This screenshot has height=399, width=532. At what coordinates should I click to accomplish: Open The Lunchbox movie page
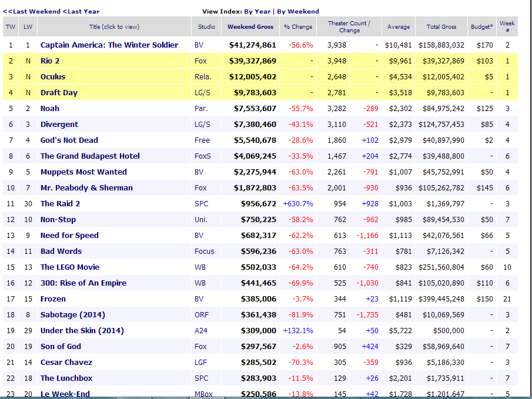click(x=66, y=378)
